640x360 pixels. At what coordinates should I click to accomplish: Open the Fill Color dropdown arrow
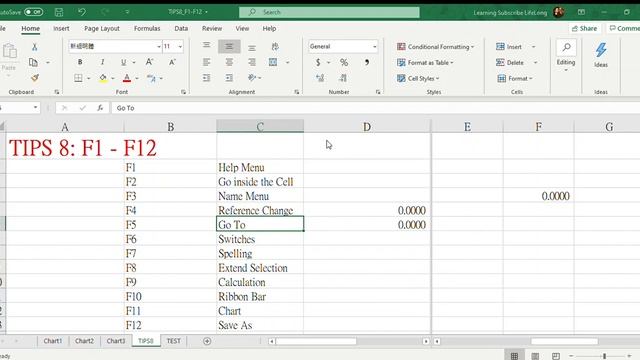coord(113,78)
